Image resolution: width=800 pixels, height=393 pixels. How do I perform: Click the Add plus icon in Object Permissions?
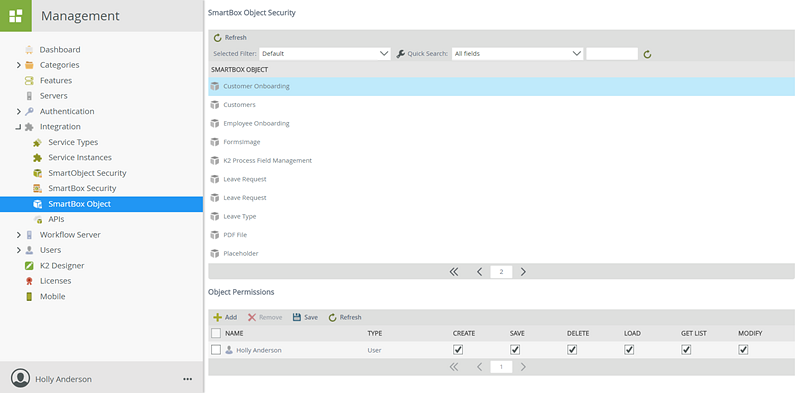click(x=217, y=317)
